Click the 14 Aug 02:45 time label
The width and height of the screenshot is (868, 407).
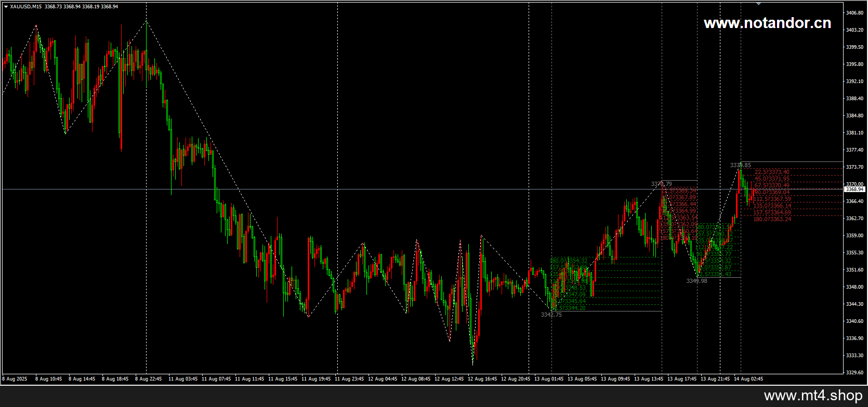(x=748, y=379)
